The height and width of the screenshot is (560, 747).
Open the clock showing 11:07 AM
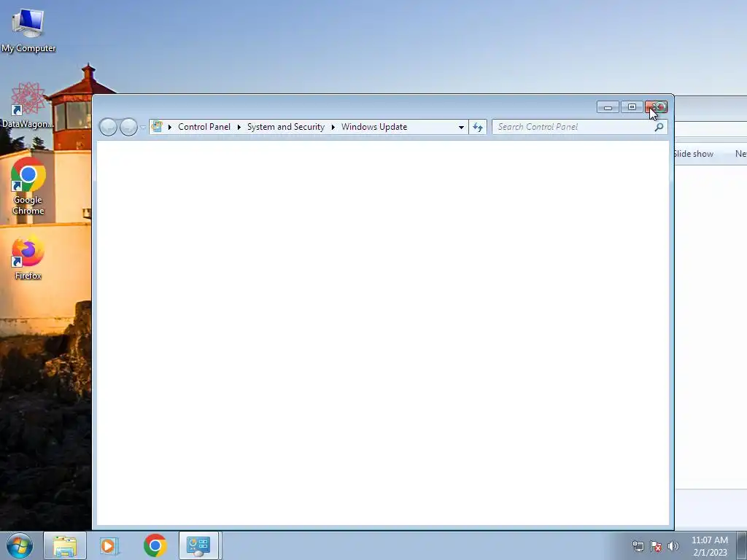click(710, 546)
